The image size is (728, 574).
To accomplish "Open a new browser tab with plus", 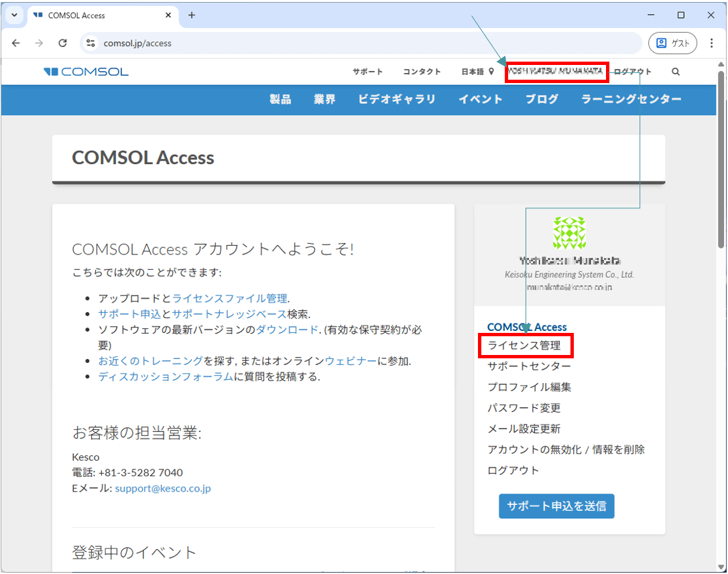I will (x=192, y=15).
